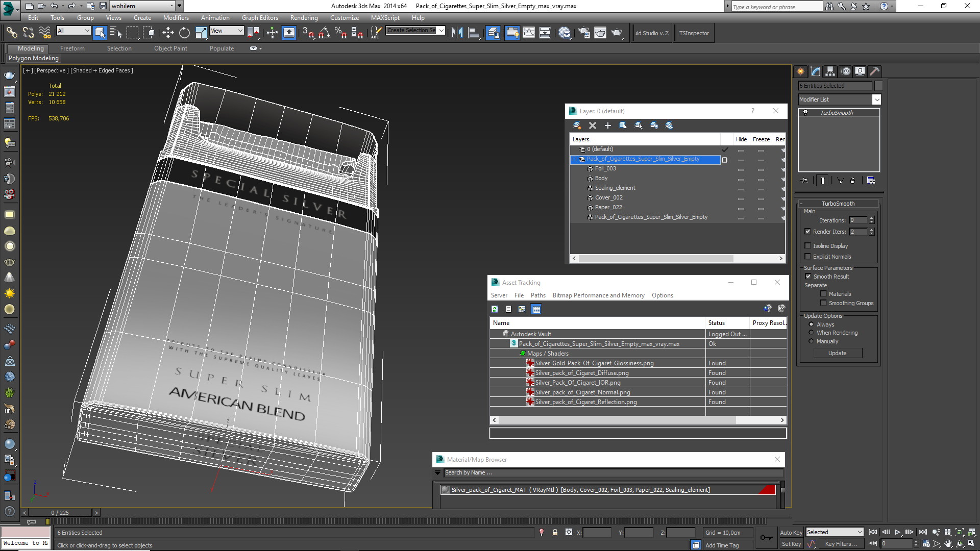Open the Rendering menu
The height and width of the screenshot is (551, 980).
[304, 18]
